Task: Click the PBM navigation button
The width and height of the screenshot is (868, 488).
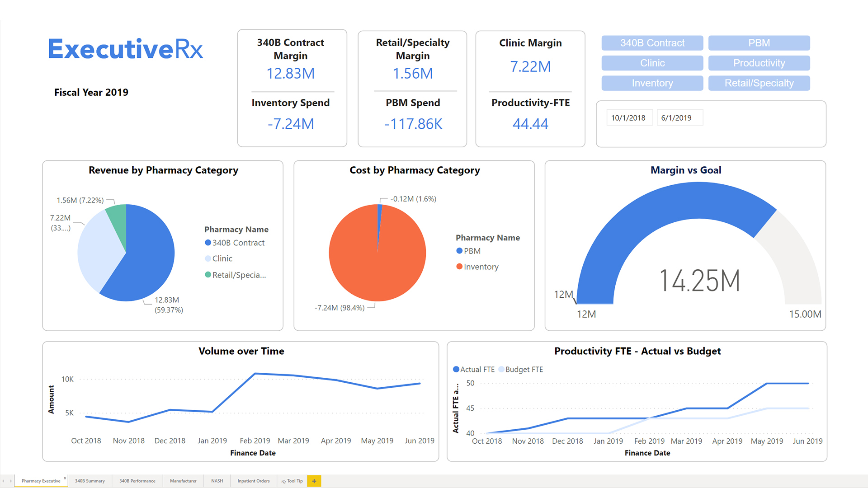Action: coord(759,43)
